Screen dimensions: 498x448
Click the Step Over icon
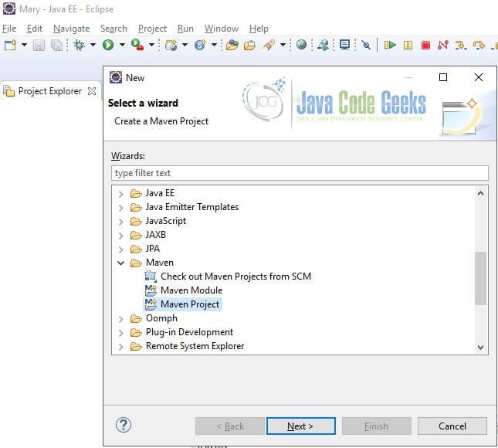[479, 45]
